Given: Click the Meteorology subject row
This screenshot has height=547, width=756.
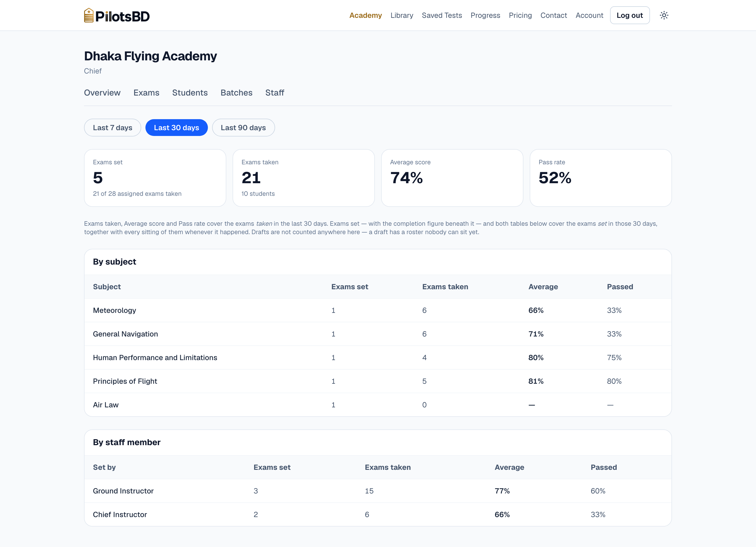Looking at the screenshot, I should click(378, 310).
